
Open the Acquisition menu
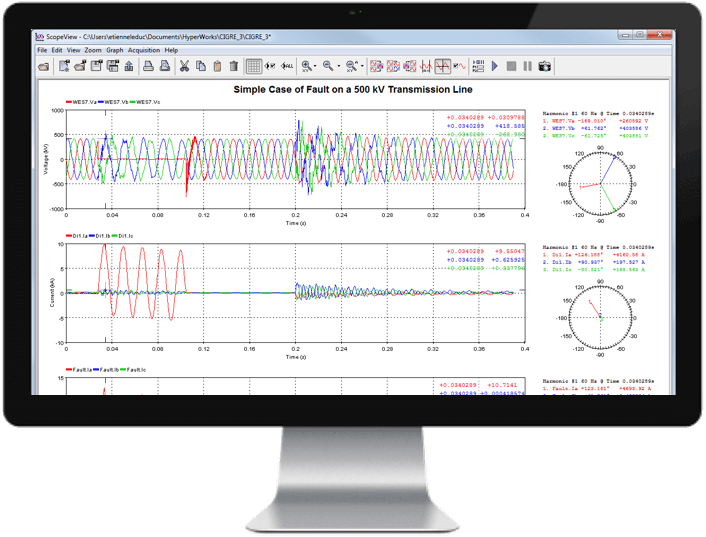(x=144, y=50)
